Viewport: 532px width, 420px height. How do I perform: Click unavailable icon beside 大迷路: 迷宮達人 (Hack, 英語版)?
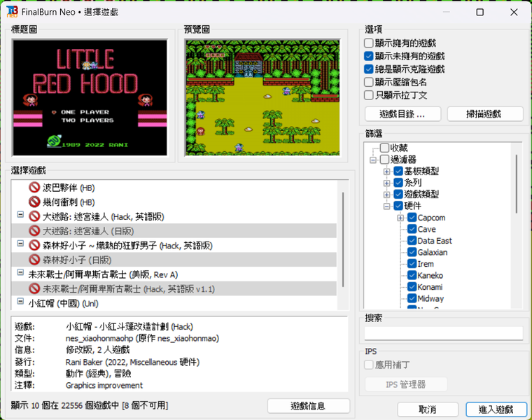coord(34,216)
